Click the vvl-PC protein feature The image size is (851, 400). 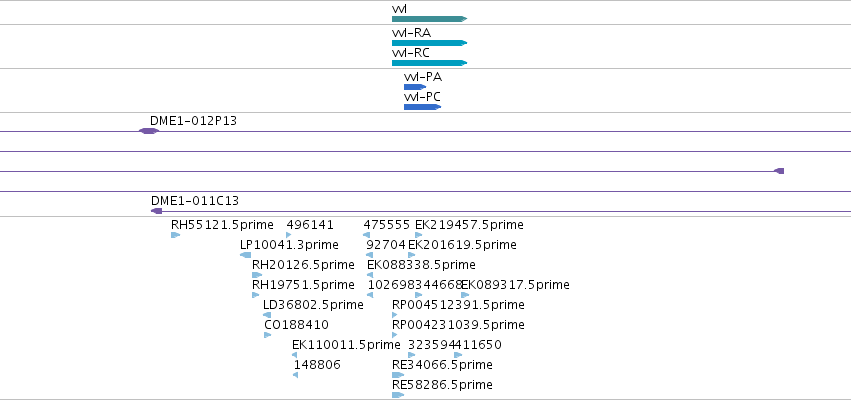tap(422, 107)
